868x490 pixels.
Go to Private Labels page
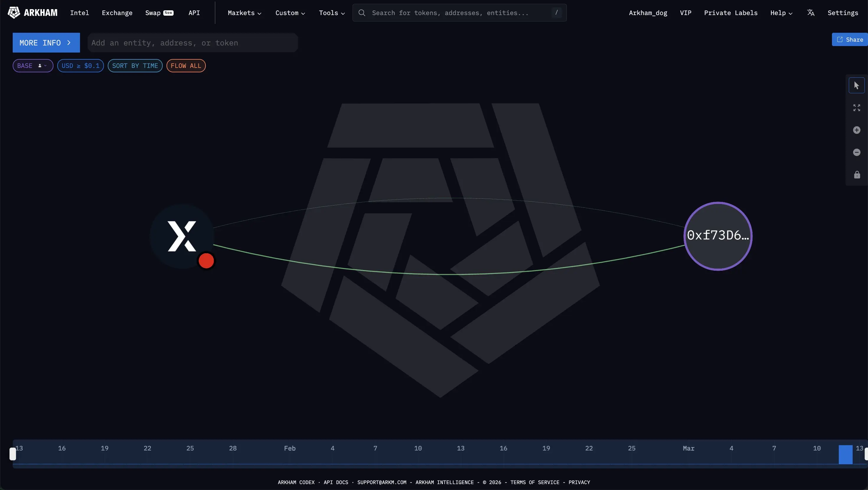click(x=730, y=13)
